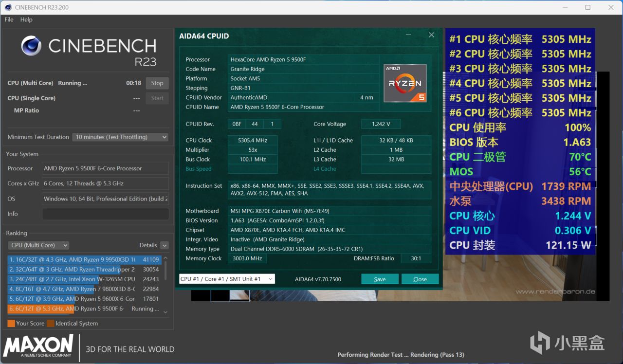Click the ranking list scrollbar up arrow
623x364 pixels.
[x=165, y=258]
